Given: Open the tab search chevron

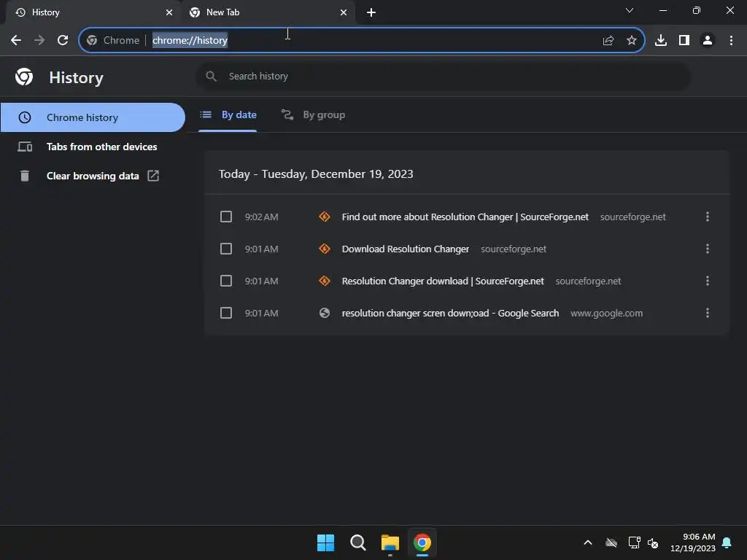Looking at the screenshot, I should click(629, 10).
